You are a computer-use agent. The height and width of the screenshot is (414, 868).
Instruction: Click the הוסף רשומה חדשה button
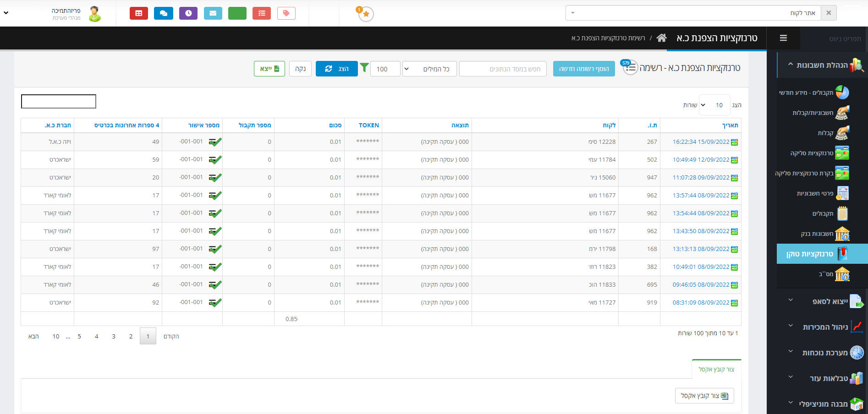click(584, 69)
